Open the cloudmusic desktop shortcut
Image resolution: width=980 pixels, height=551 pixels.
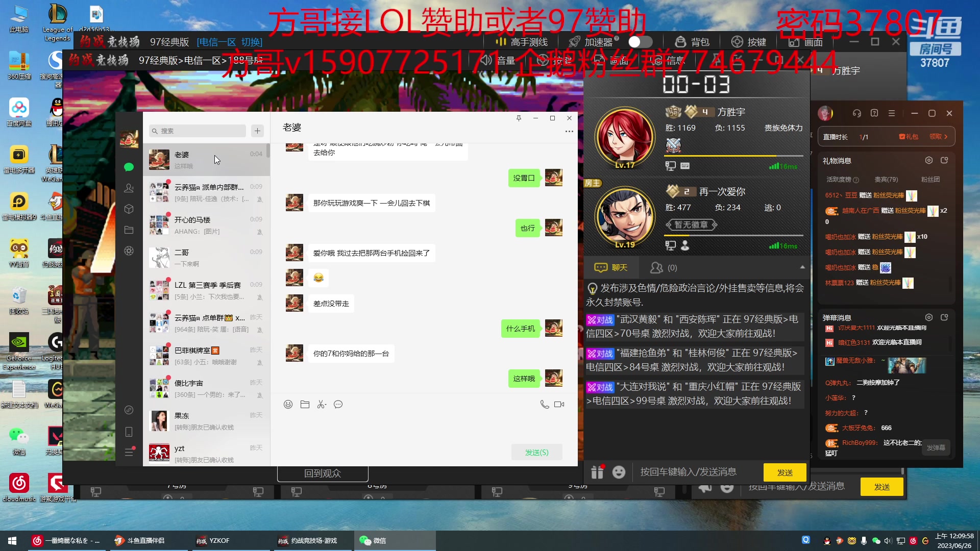point(19,487)
